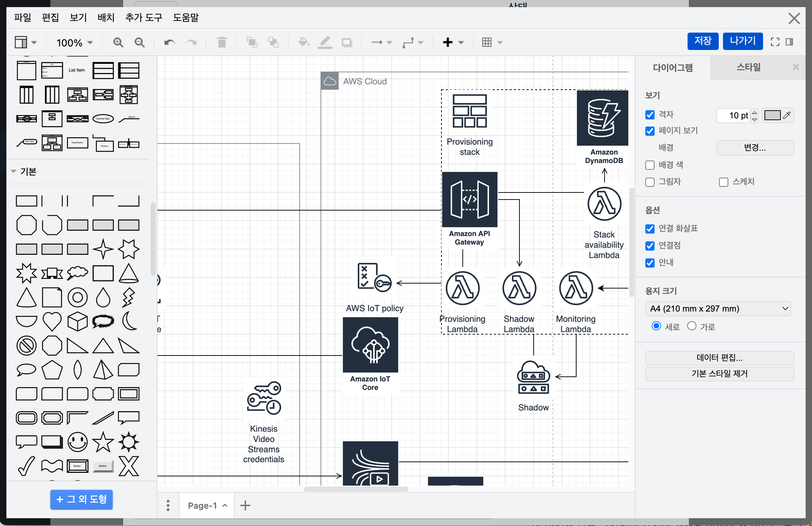Select the sun shape

tap(129, 442)
